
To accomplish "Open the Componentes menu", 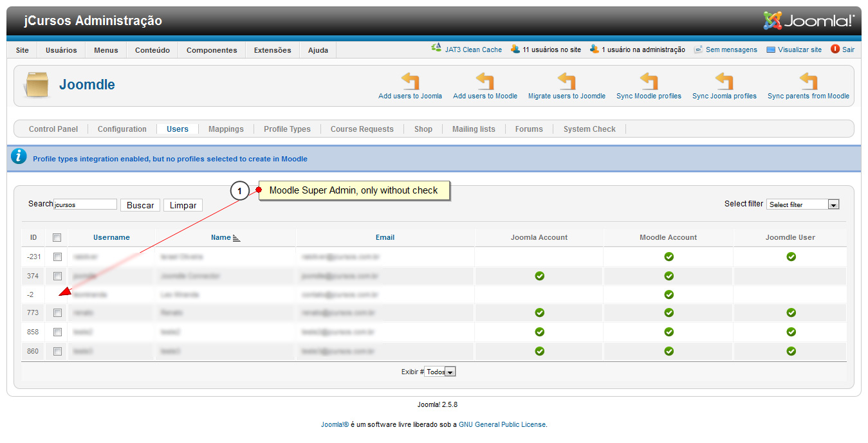I will 212,50.
